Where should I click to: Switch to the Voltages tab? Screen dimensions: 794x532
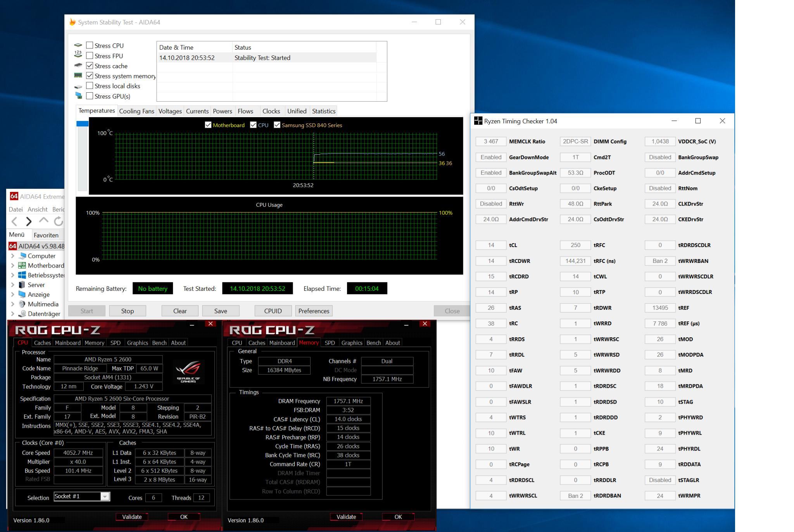(x=170, y=111)
